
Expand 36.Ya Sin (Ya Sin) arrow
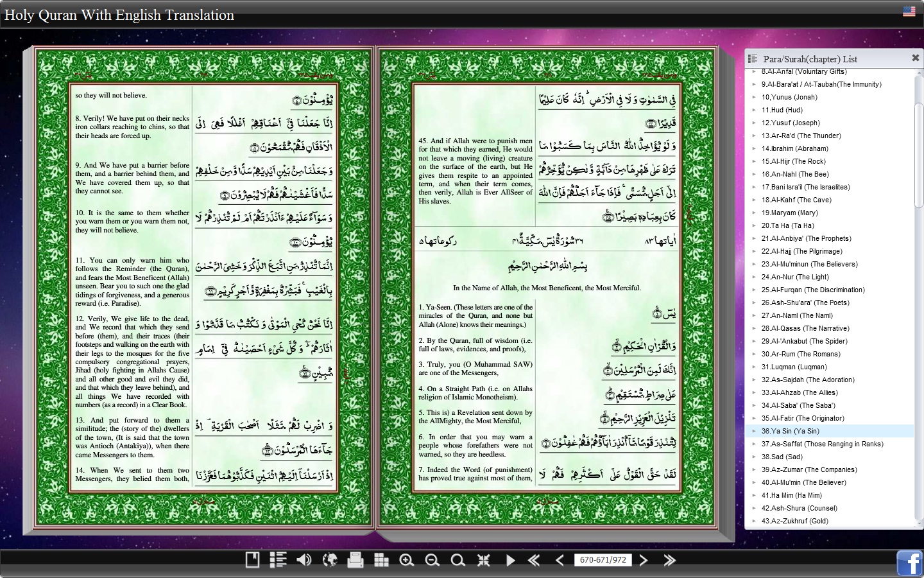pyautogui.click(x=754, y=431)
